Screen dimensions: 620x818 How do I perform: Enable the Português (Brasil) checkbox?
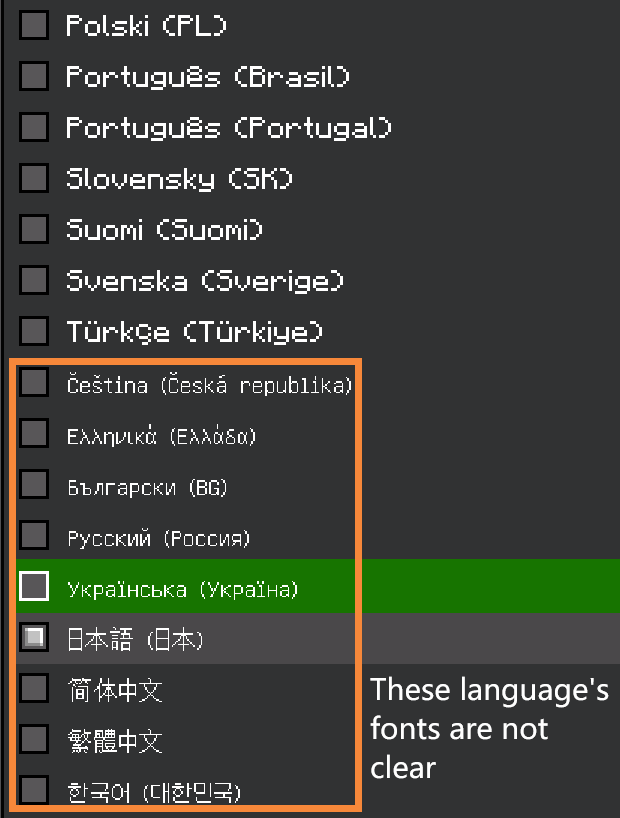[34, 76]
